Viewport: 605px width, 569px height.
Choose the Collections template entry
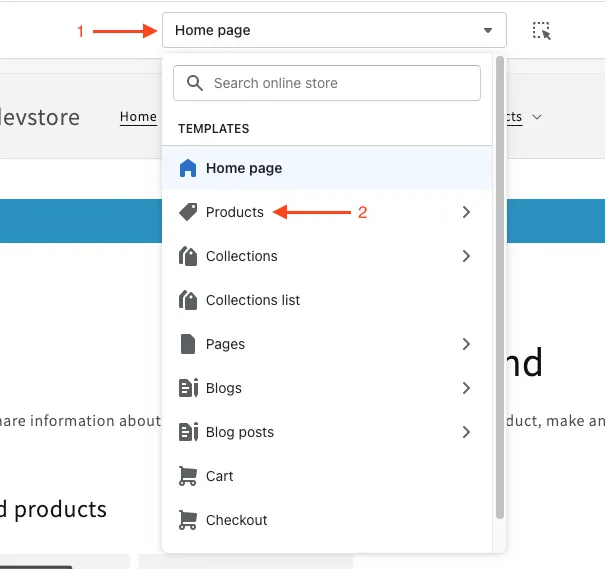tap(327, 256)
